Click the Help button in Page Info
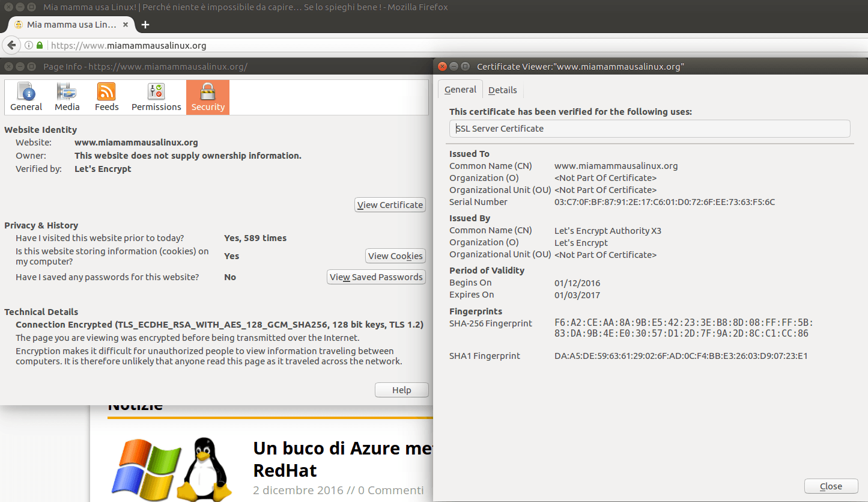Viewport: 868px width, 502px height. tap(401, 390)
